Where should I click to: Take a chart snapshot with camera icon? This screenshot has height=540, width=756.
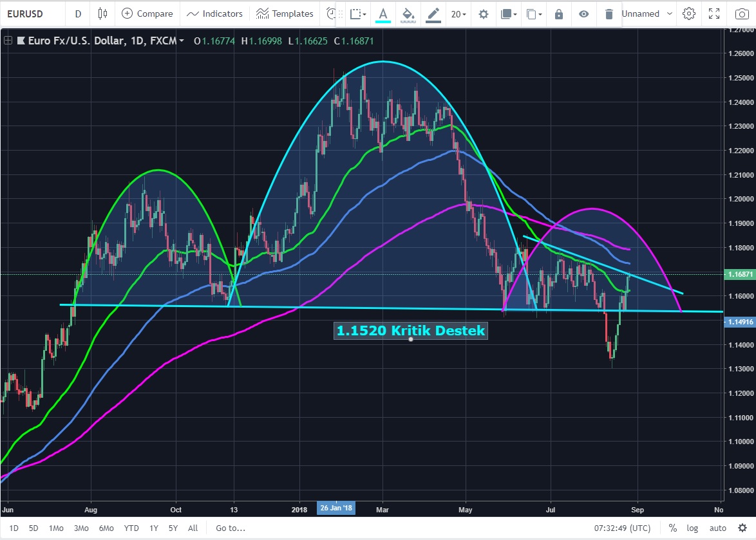[x=742, y=14]
